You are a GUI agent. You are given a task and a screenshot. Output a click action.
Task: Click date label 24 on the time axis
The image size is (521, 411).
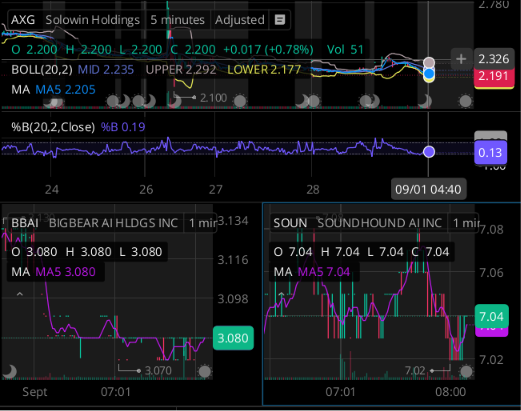pyautogui.click(x=52, y=190)
